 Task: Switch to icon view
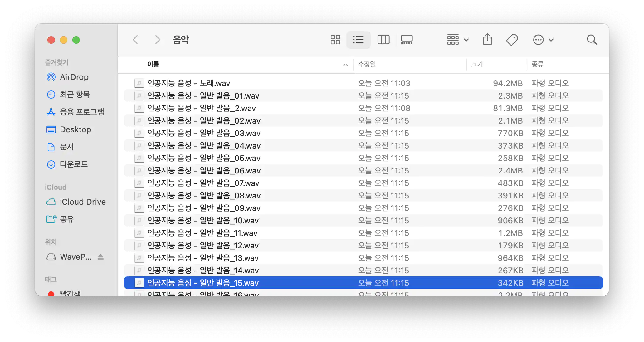tap(335, 40)
